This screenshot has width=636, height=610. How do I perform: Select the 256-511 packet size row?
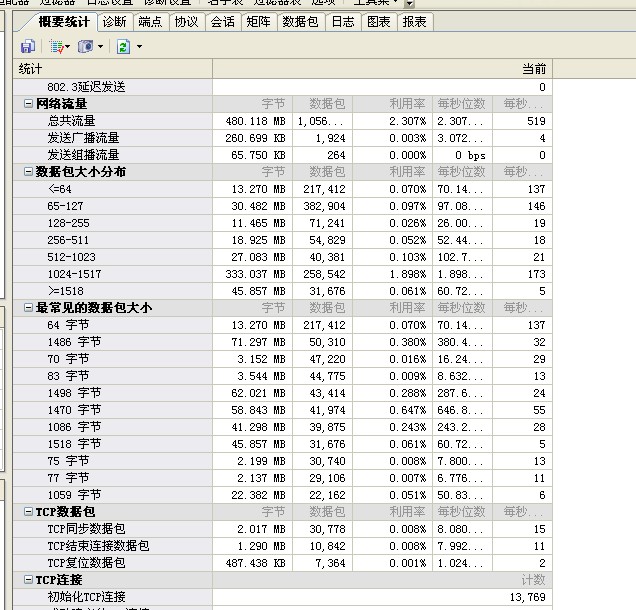click(282, 240)
